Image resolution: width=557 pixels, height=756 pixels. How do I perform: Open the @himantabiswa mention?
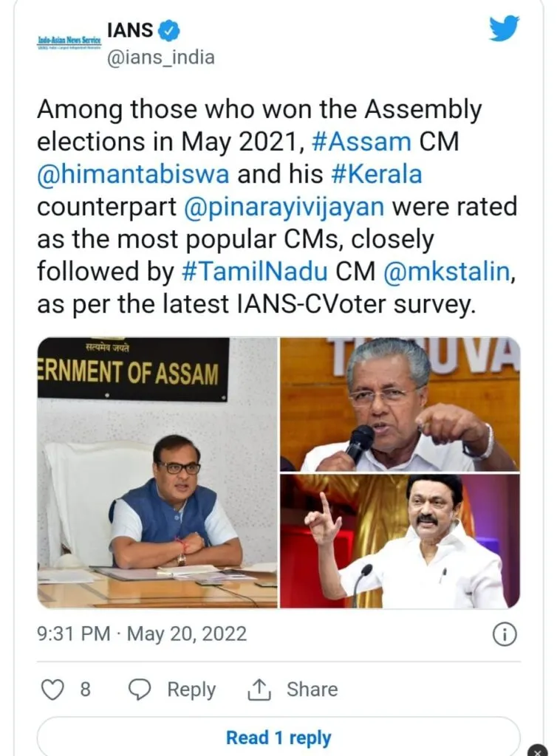pyautogui.click(x=133, y=174)
